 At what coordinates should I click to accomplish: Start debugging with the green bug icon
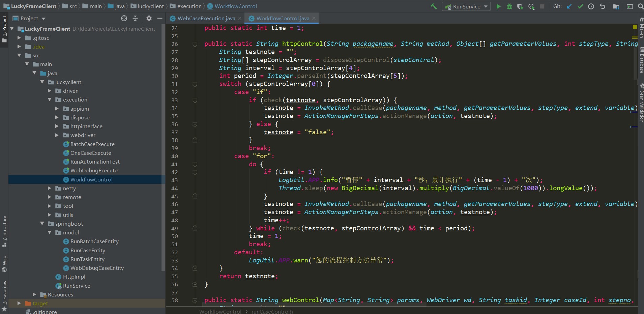[509, 6]
